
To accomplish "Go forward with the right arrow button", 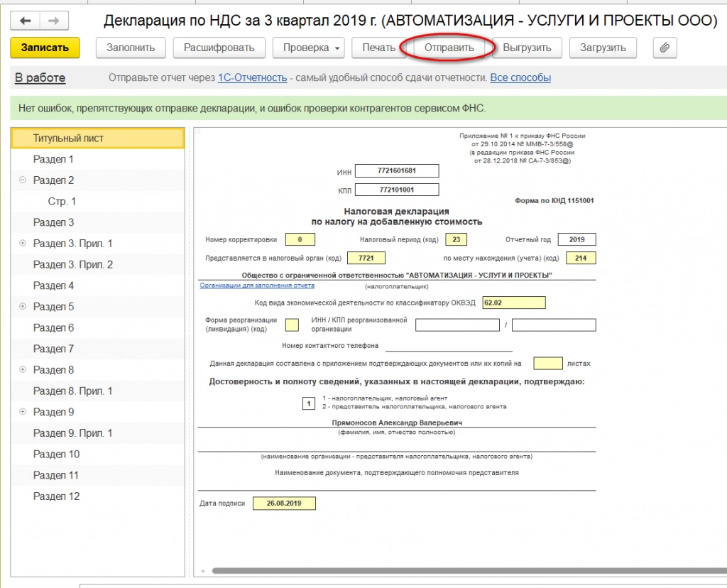I will (x=54, y=21).
